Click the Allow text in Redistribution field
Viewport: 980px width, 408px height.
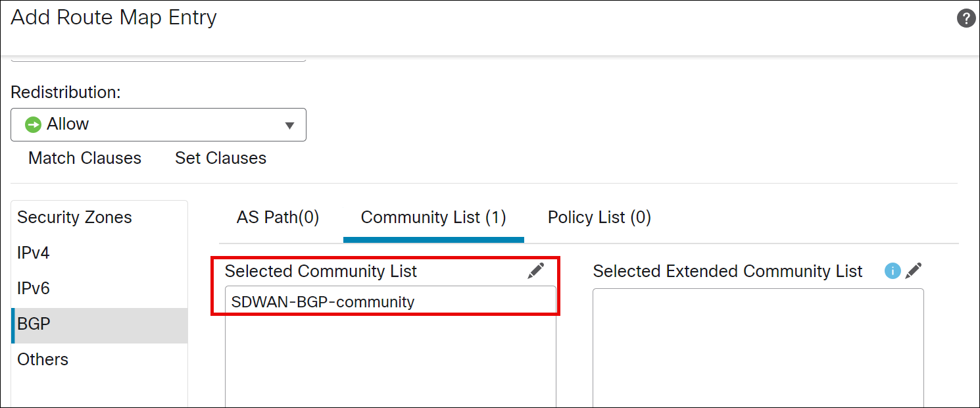[x=68, y=124]
